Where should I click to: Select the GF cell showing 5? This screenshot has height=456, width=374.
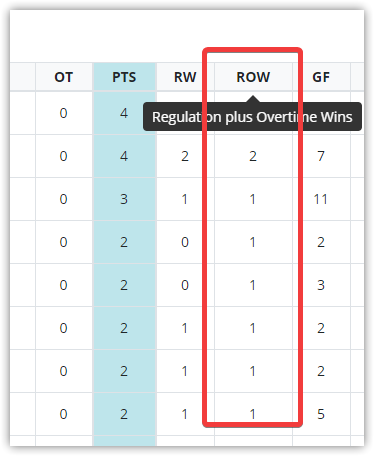pyautogui.click(x=321, y=414)
